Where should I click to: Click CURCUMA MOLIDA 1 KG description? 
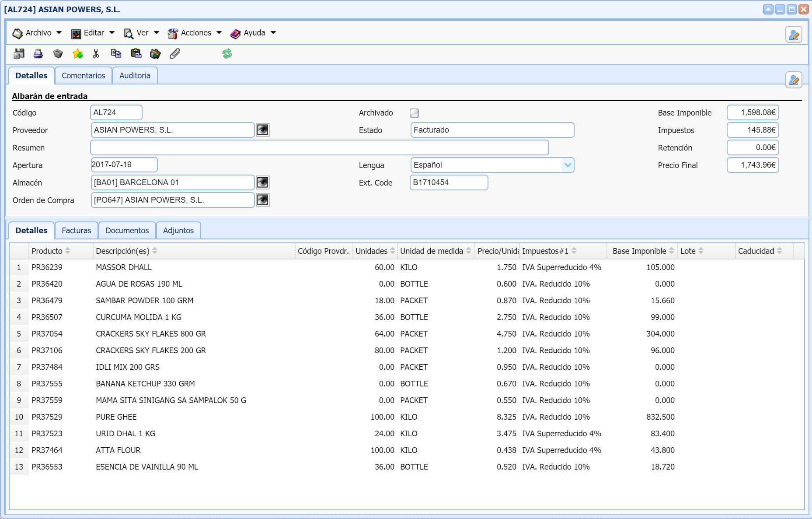[139, 317]
